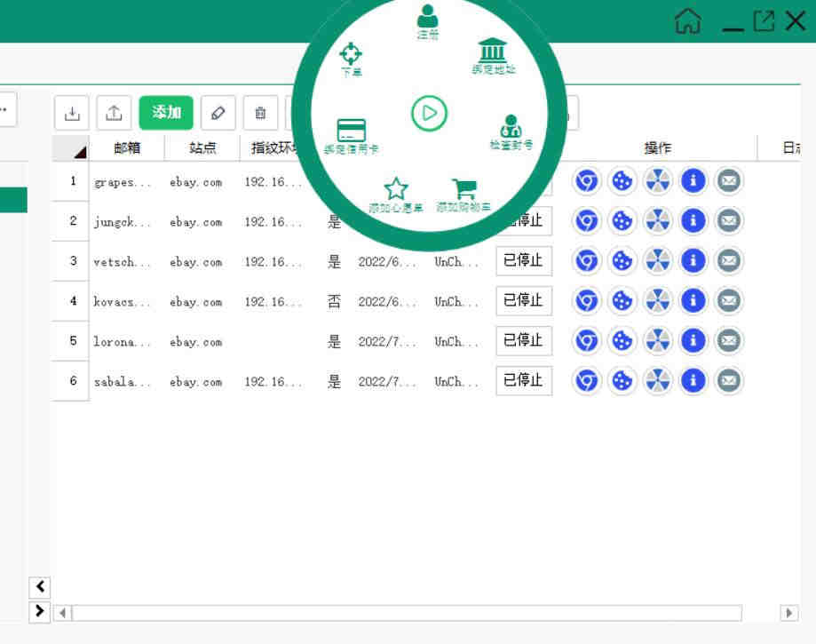The image size is (816, 644).
Task: Select 注册 (register) in the radial menu
Action: click(428, 22)
